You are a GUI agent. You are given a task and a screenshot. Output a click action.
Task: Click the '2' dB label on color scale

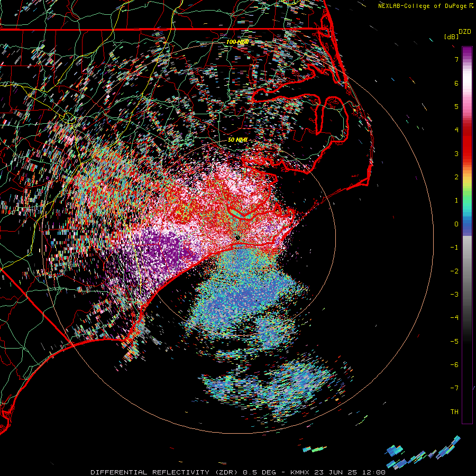[x=456, y=177]
